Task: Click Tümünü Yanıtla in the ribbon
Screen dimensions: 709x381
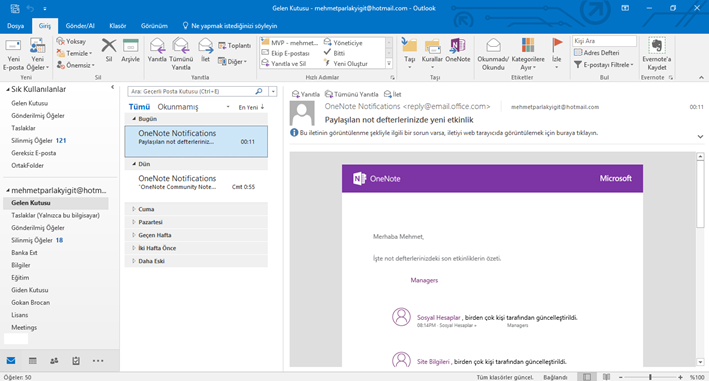Action: point(181,54)
